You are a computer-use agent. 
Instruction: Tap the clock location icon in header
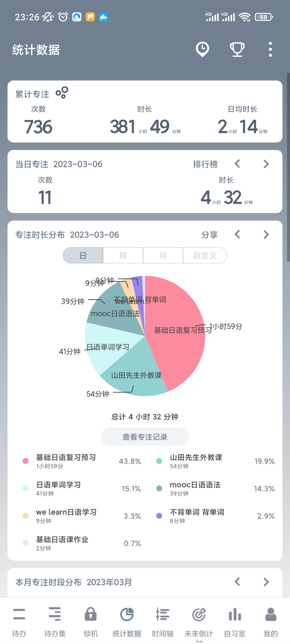click(x=202, y=49)
